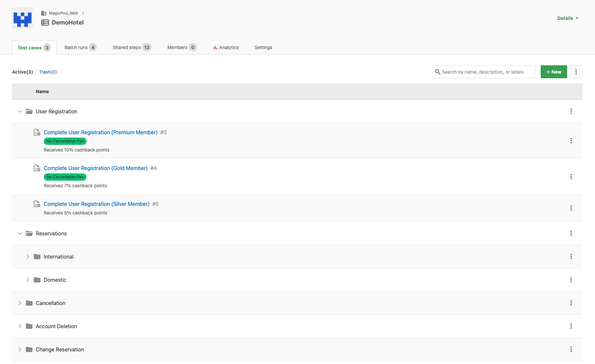Open the Details dropdown

coord(567,18)
